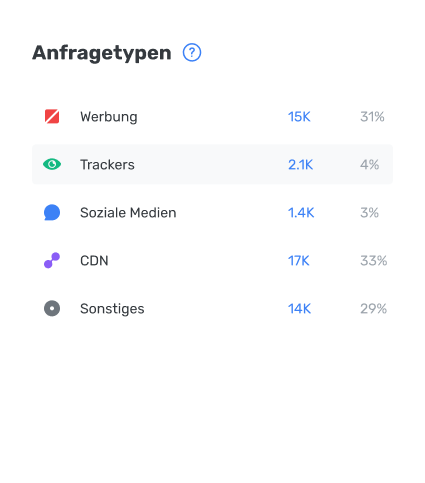The image size is (425, 483).
Task: Click the Anfragetypen heading
Action: [x=102, y=53]
